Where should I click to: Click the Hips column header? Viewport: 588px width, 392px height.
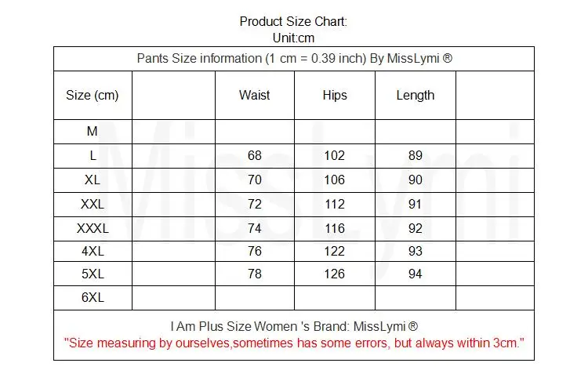tap(335, 96)
